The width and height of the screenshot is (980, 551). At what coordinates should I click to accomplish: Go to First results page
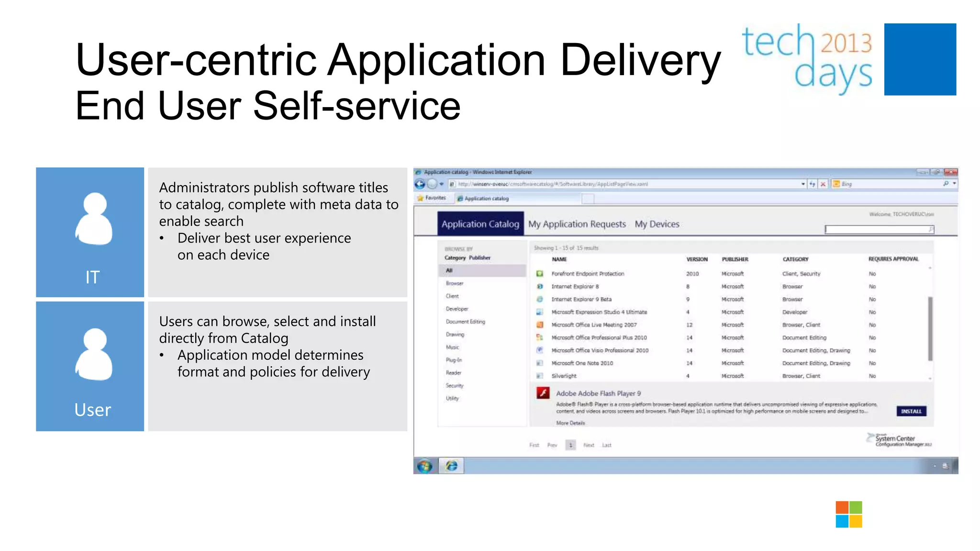coord(534,445)
